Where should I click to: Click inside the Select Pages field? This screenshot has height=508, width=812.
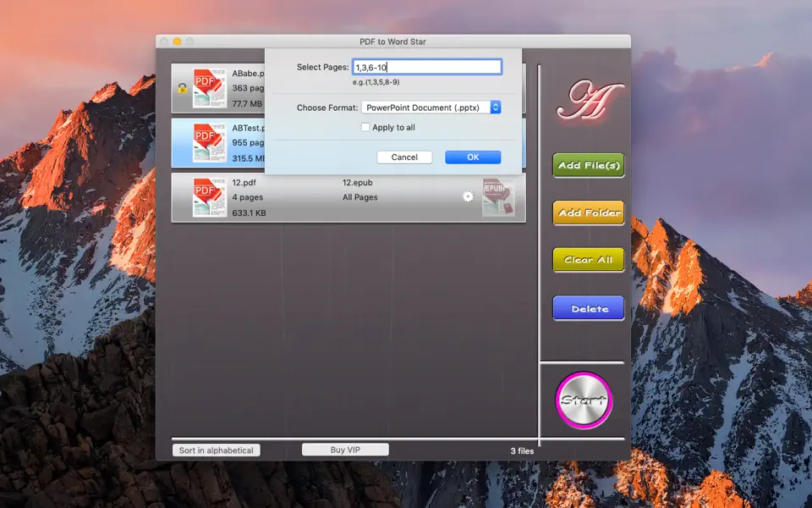point(427,66)
